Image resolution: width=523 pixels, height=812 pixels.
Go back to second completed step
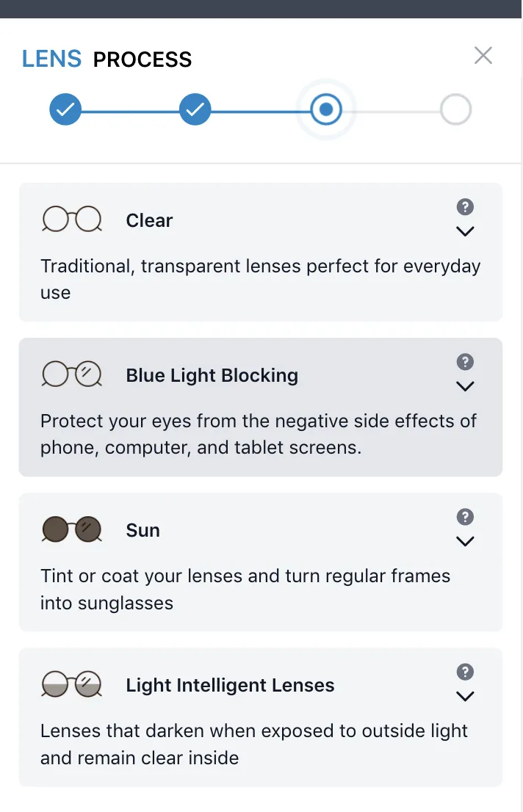195,109
